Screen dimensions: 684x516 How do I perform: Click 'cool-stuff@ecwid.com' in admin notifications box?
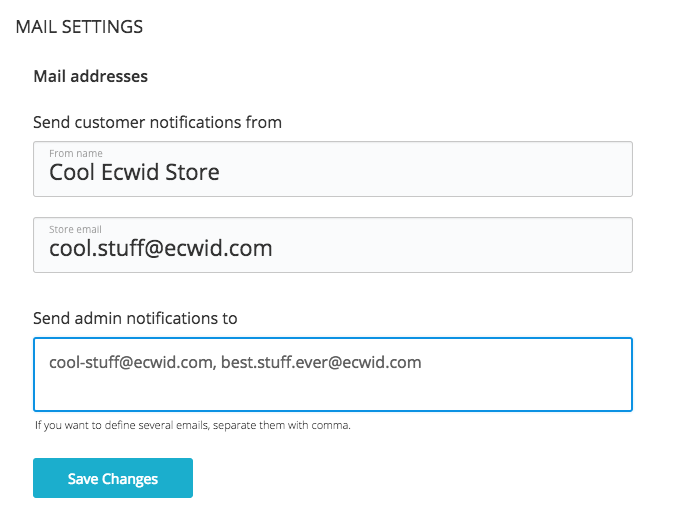tap(131, 362)
